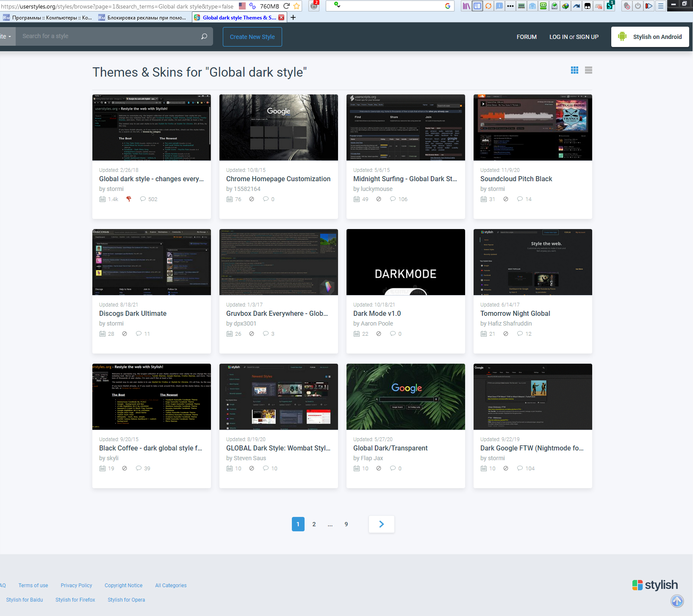
Task: Click the rating icon on Chrome Homepage Customization
Action: 252,199
